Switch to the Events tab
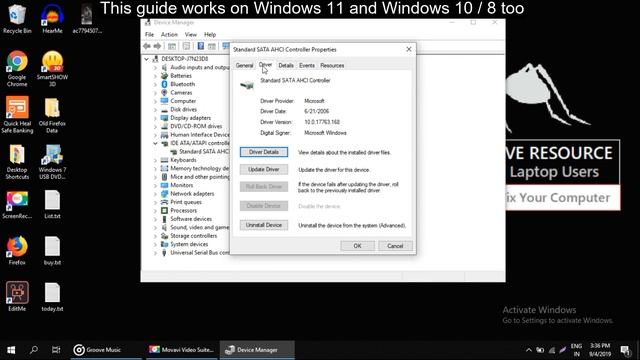Viewport: 640px width, 360px height. click(x=307, y=65)
